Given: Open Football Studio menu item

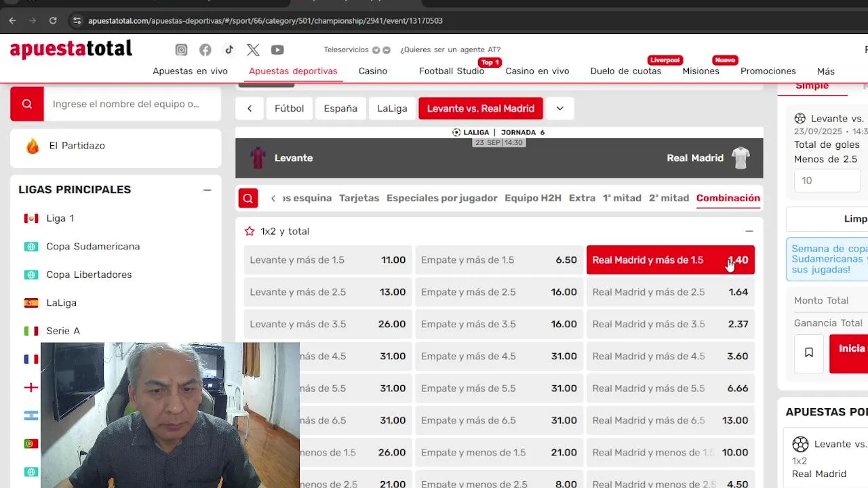Looking at the screenshot, I should click(x=452, y=71).
